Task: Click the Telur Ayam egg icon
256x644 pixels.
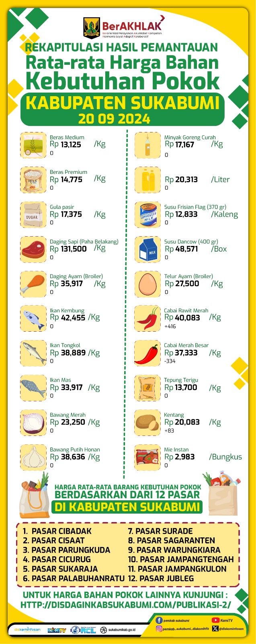Action: tap(147, 284)
